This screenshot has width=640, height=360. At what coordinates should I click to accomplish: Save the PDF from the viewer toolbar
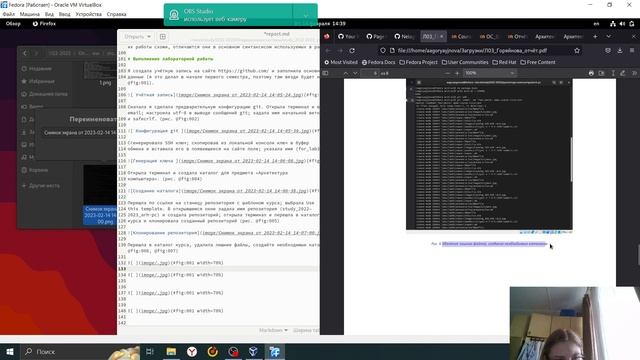click(x=601, y=73)
